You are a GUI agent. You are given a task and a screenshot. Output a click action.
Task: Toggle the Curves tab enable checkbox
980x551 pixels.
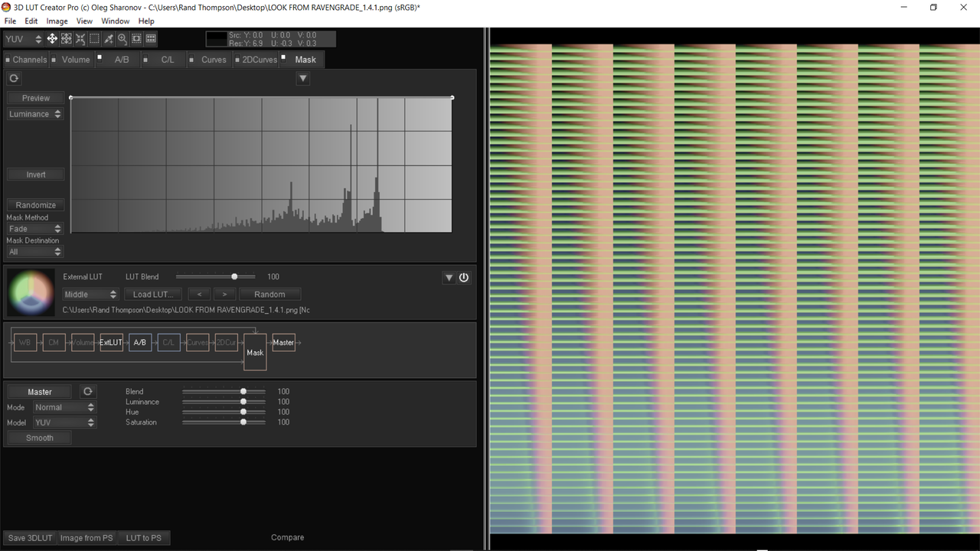pyautogui.click(x=191, y=60)
